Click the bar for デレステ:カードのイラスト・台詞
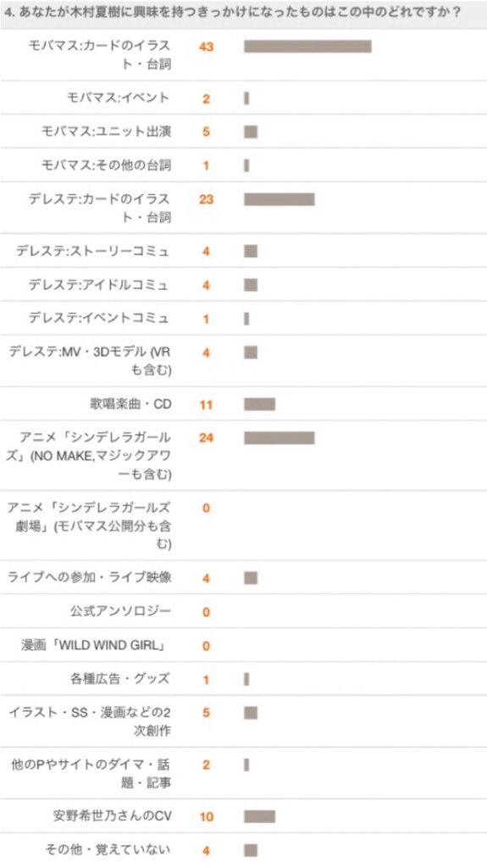487x868 pixels. point(279,199)
